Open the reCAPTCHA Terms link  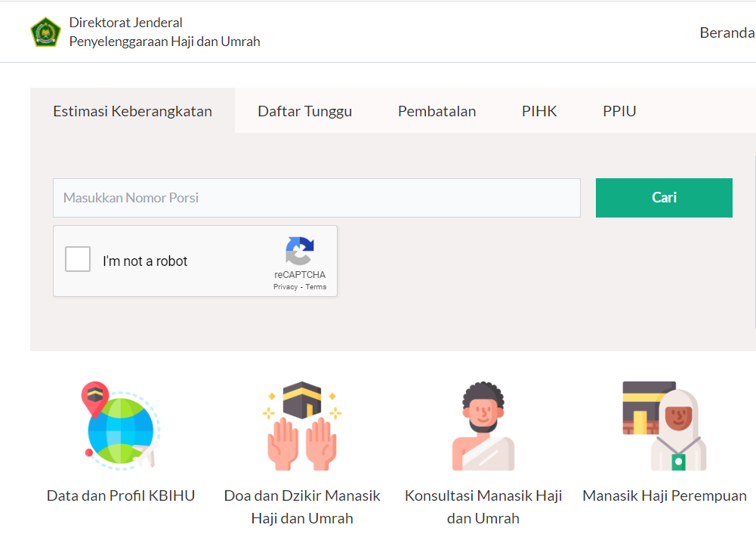[316, 287]
